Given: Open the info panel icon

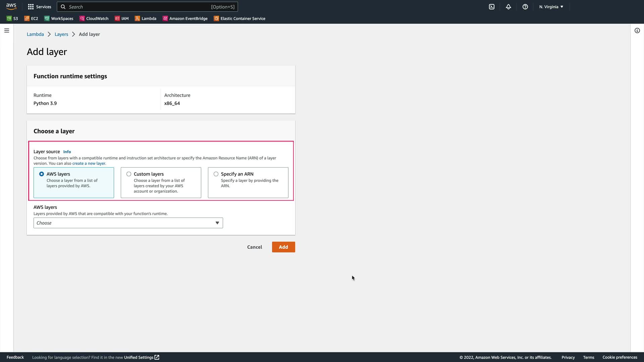Looking at the screenshot, I should [637, 31].
